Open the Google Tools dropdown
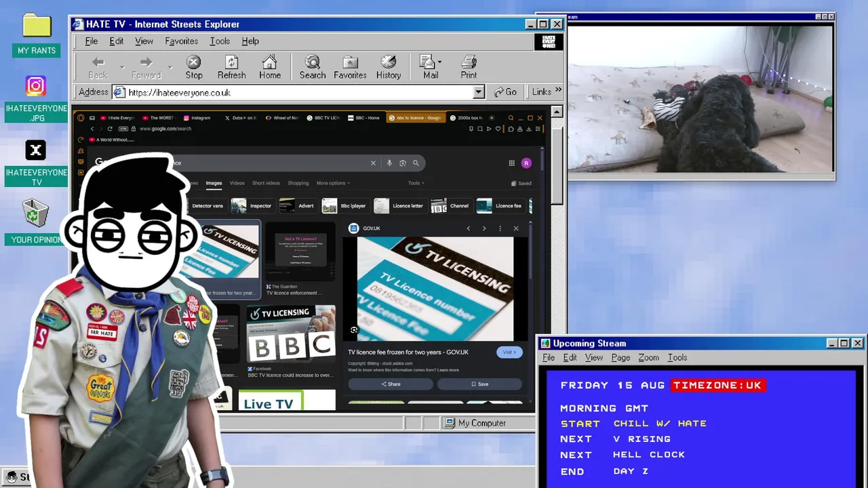Screen dimensions: 868x488 click(x=416, y=183)
